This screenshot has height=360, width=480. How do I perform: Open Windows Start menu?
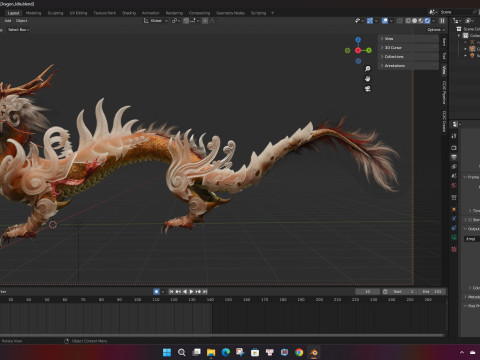click(x=167, y=352)
